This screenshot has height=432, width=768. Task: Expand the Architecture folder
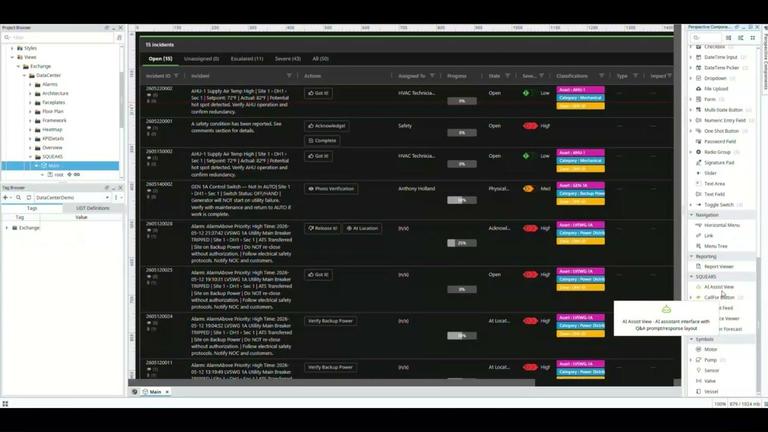30,94
